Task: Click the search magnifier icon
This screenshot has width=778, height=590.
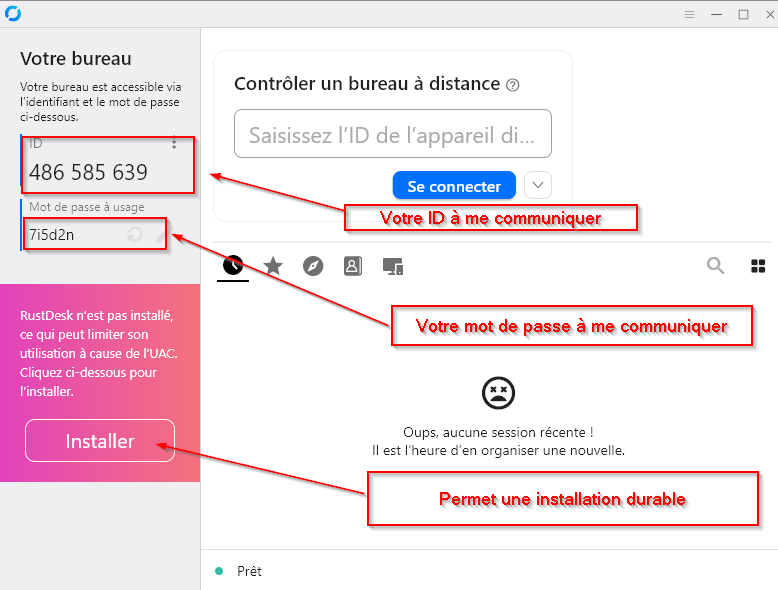Action: [x=715, y=265]
